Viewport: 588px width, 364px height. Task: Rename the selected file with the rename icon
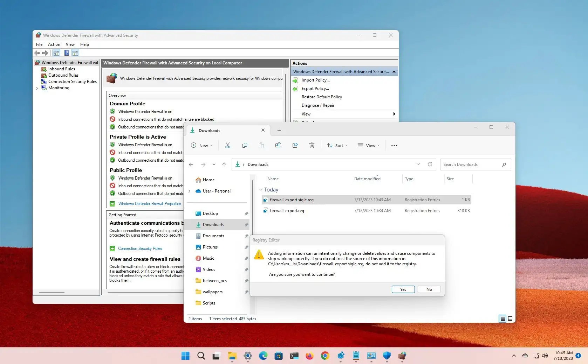[x=278, y=145]
